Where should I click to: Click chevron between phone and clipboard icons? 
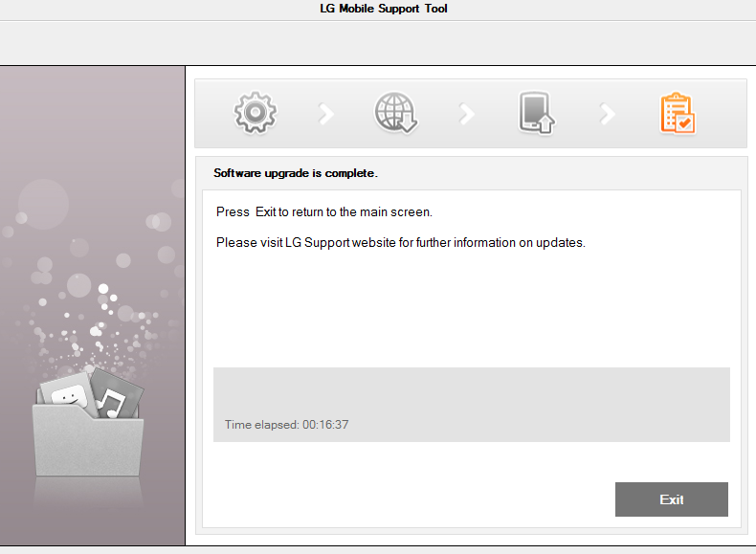(608, 114)
